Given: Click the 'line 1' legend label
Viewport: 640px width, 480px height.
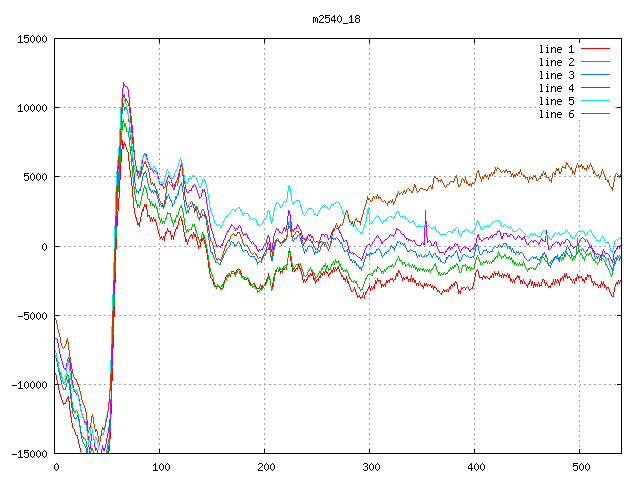Looking at the screenshot, I should (x=556, y=49).
